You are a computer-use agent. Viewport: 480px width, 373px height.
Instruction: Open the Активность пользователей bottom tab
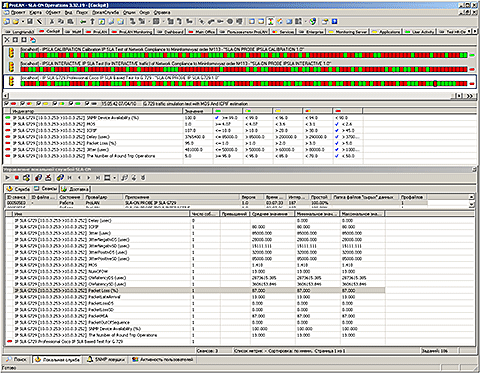click(162, 360)
